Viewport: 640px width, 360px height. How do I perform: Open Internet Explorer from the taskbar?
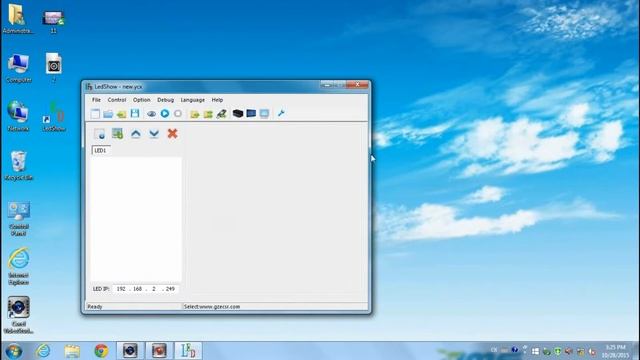[x=43, y=351]
